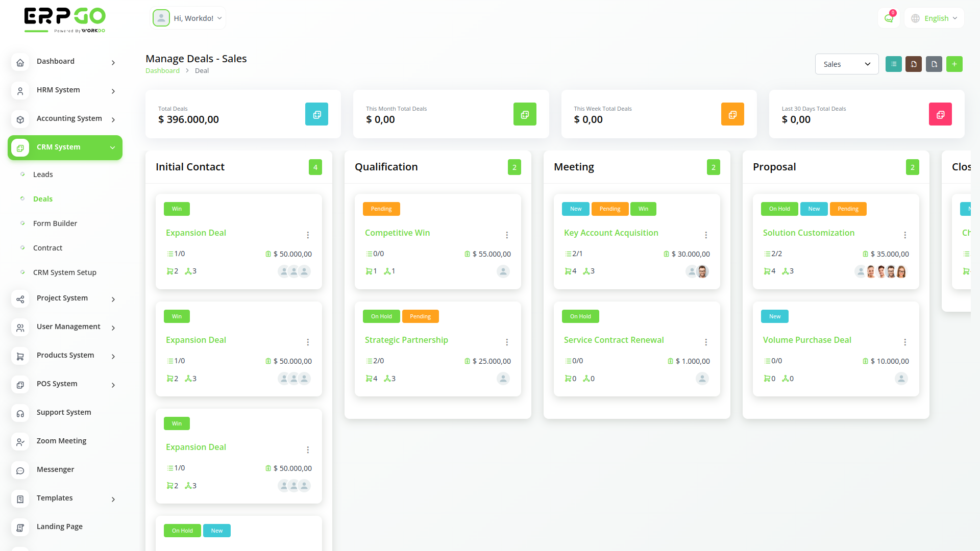Click the gray export deals icon

934,64
